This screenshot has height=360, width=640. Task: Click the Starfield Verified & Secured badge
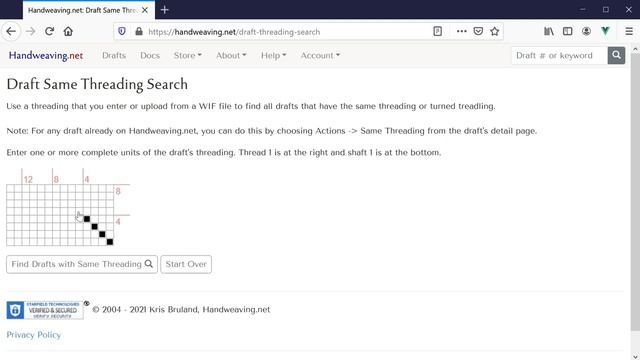tap(45, 310)
